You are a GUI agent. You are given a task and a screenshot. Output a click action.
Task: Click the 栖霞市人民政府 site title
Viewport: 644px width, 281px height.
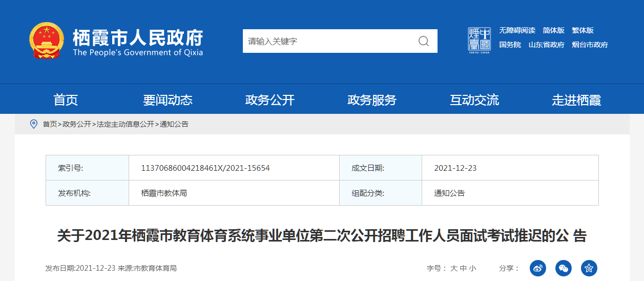pos(138,37)
